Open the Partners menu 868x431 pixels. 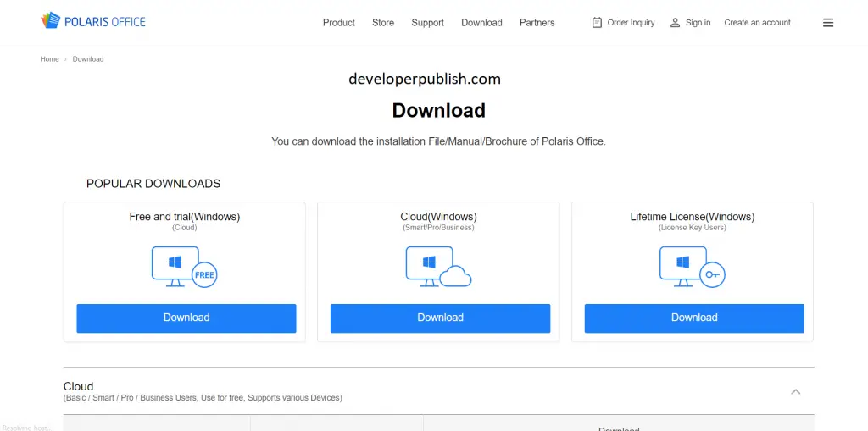[x=537, y=23]
